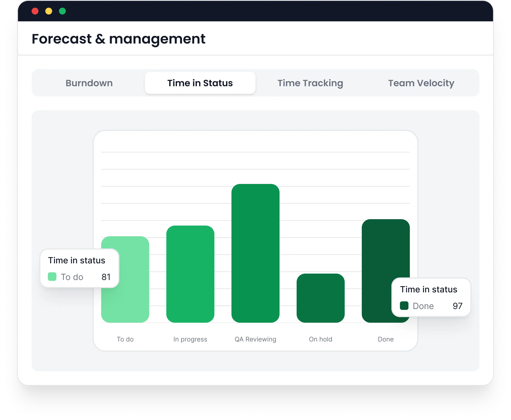Click the To do tooltip value 81
The image size is (511, 420).
tap(106, 277)
